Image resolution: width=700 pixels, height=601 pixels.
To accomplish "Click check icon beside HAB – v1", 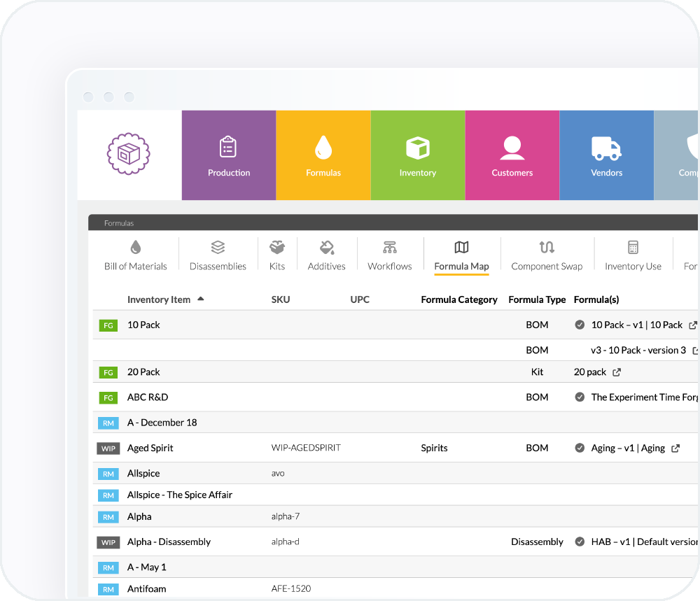I will click(x=580, y=542).
